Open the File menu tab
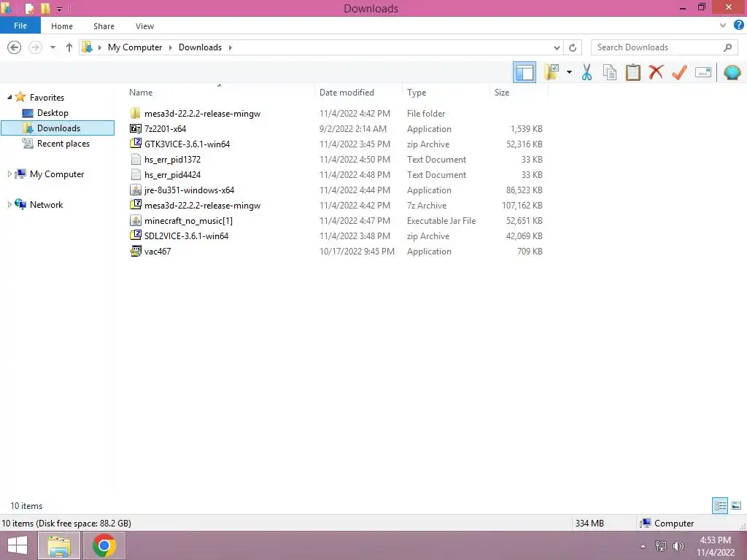This screenshot has height=560, width=747. tap(20, 26)
